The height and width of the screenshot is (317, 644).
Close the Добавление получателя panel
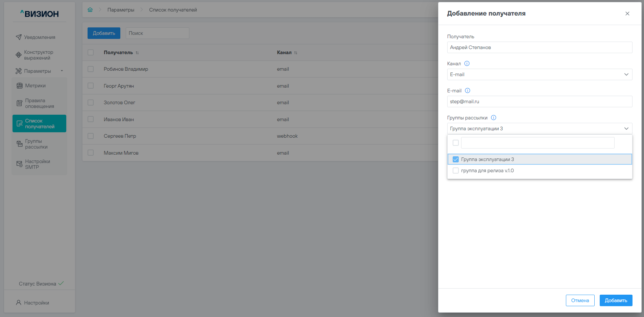pyautogui.click(x=627, y=14)
